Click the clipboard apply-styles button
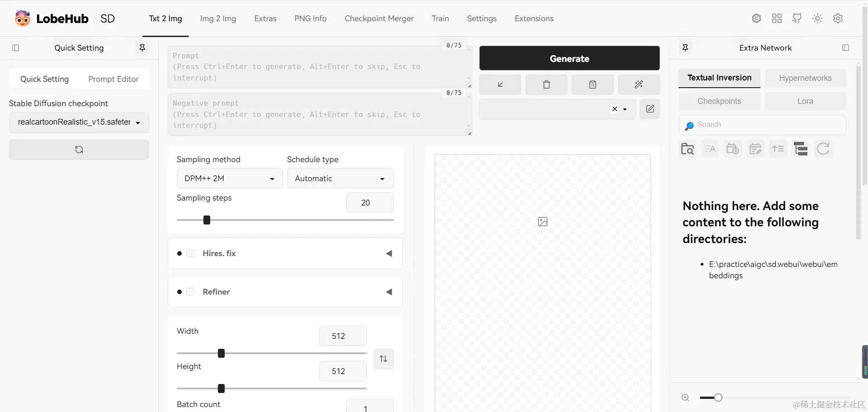The image size is (868, 412). coord(593,84)
